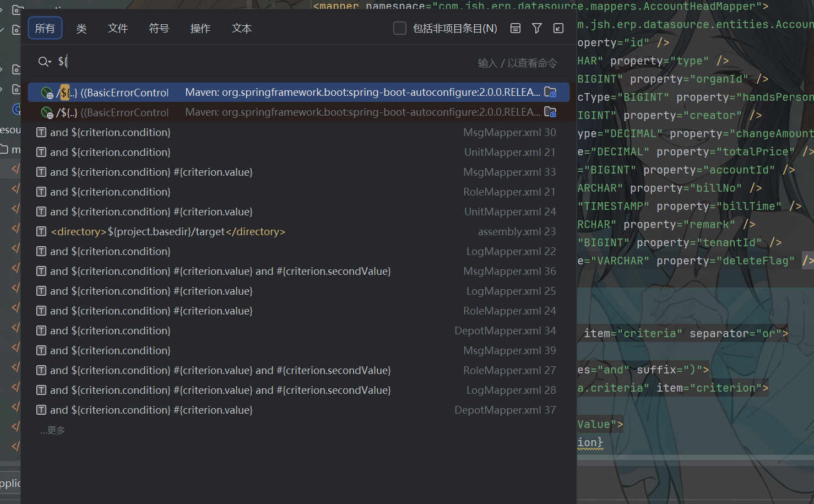Click library icon of second BasicErrorControl result

pos(550,112)
